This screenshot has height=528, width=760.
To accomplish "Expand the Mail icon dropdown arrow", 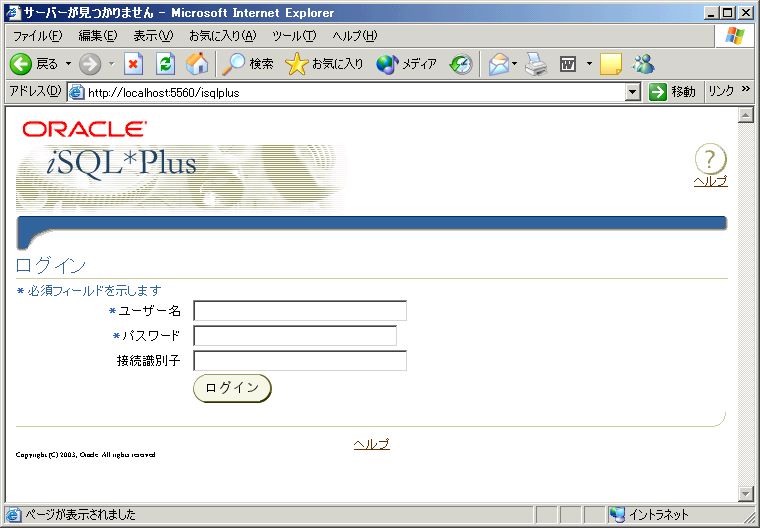I will pos(514,64).
